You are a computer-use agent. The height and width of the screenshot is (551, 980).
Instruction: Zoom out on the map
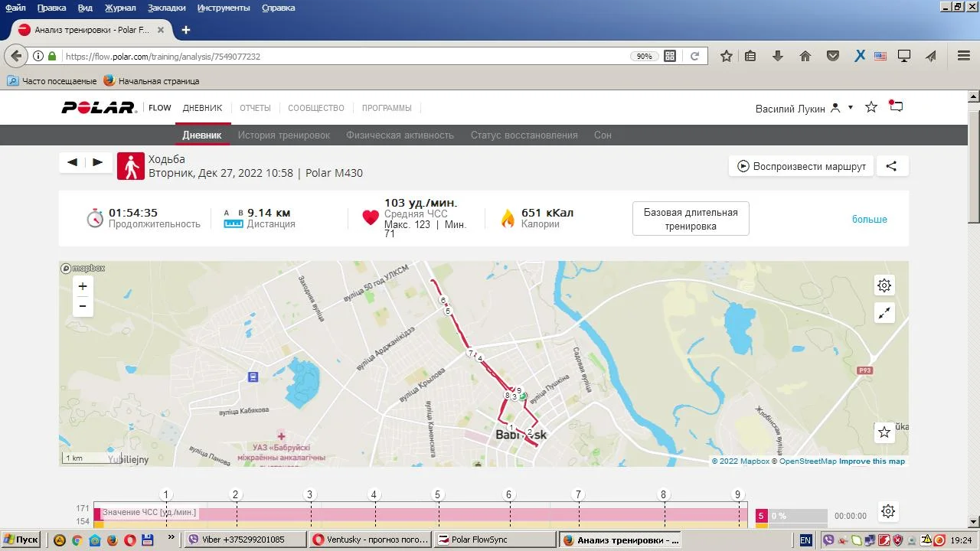tap(83, 306)
